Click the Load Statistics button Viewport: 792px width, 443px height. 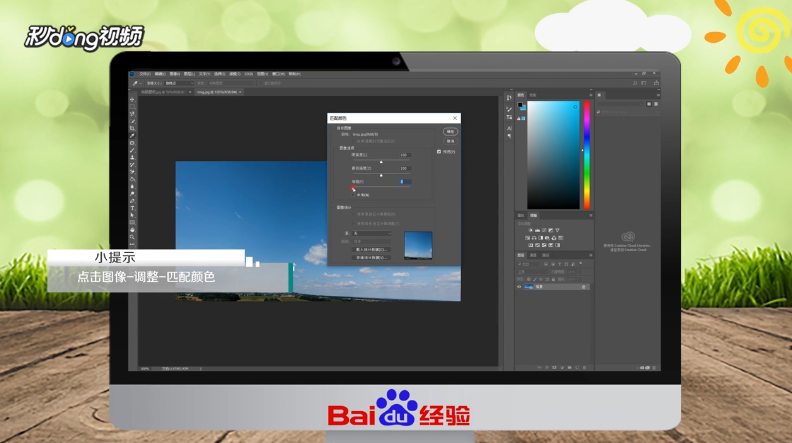[371, 250]
